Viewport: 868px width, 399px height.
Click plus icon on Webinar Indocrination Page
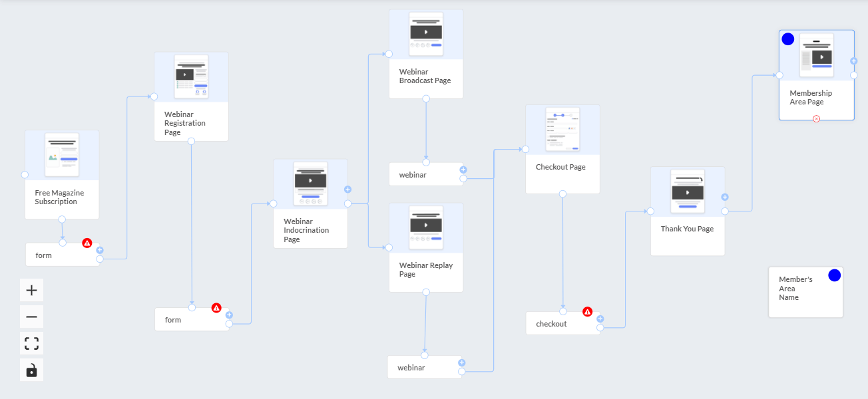pyautogui.click(x=347, y=189)
